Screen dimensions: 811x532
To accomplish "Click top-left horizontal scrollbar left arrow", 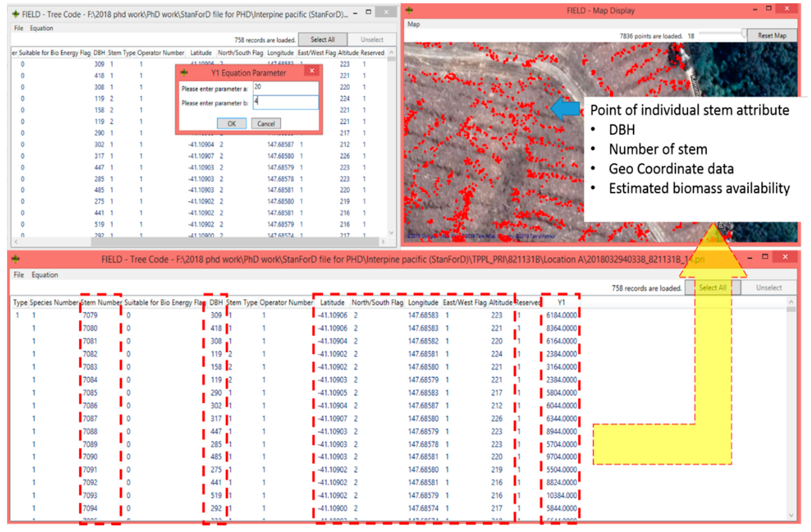I will tap(16, 241).
